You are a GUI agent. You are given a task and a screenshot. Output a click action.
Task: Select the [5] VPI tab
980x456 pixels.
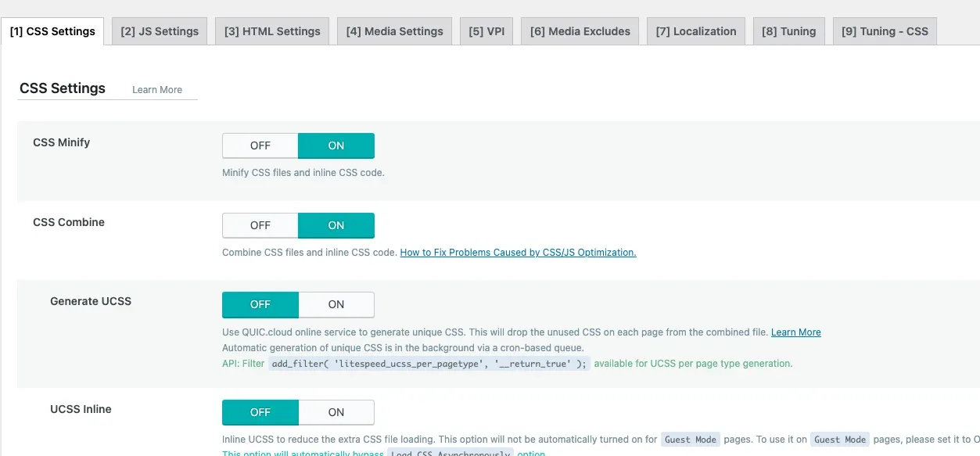(486, 31)
